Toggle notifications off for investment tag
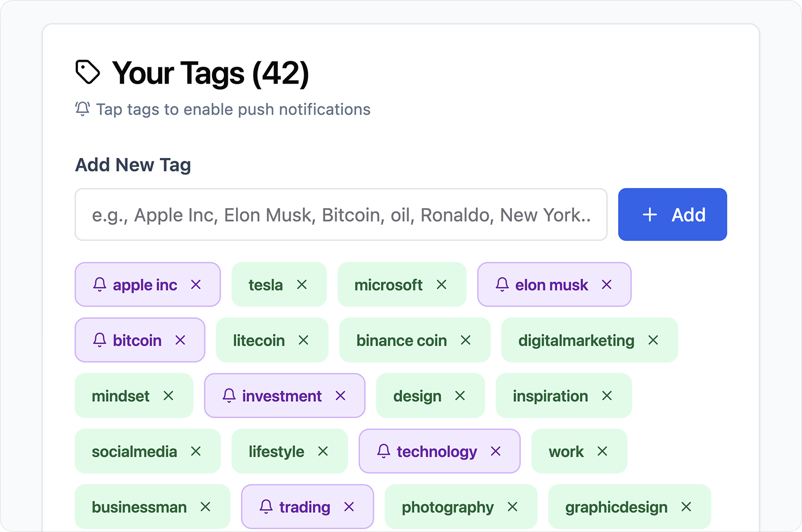 (229, 396)
